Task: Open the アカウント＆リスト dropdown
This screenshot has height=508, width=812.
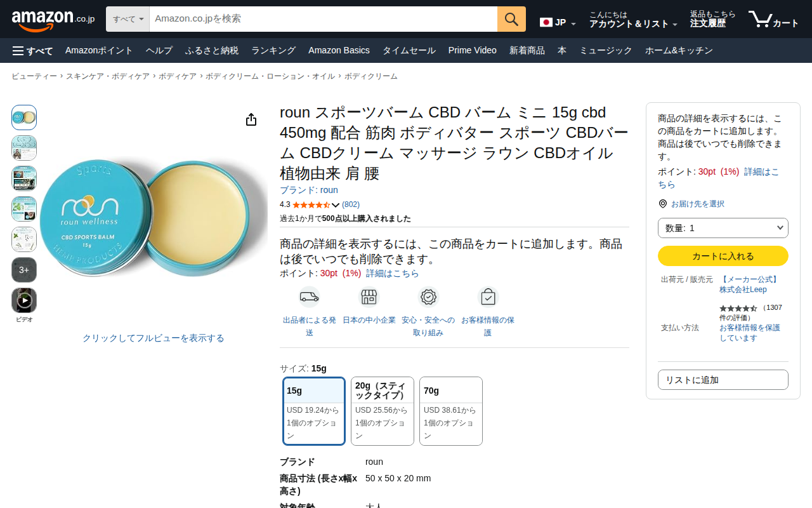Action: [633, 20]
